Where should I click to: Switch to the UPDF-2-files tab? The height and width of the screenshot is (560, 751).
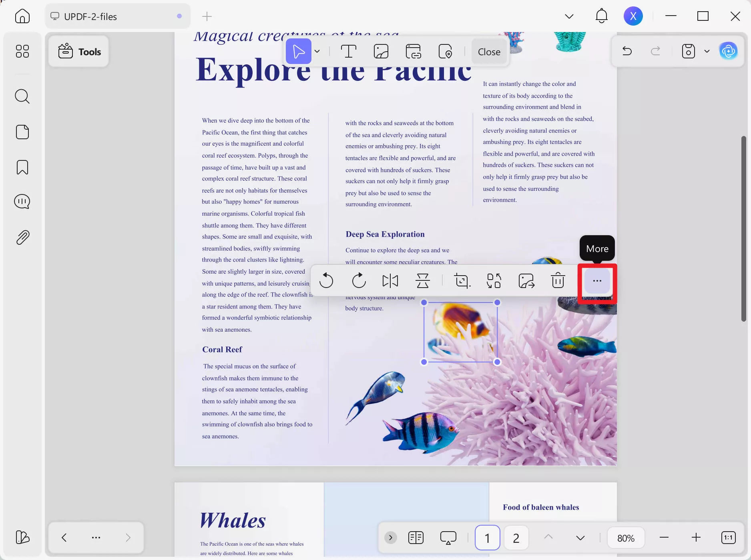(117, 16)
